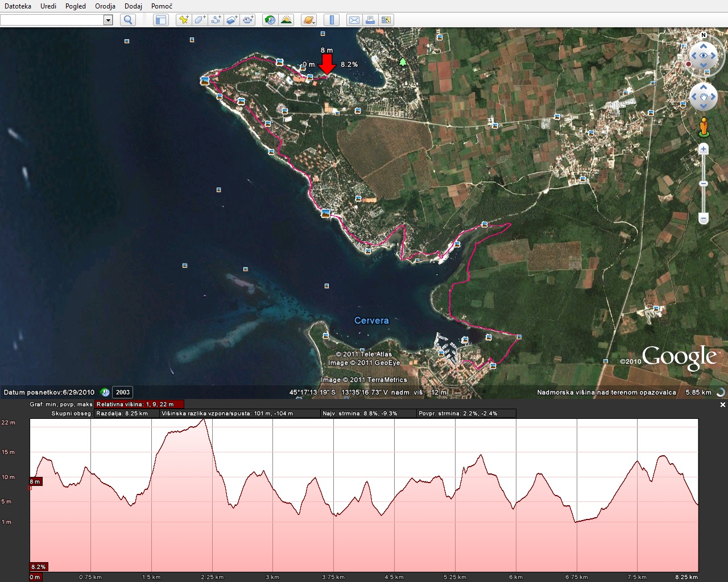This screenshot has height=582, width=728.
Task: Click the Cervera place label on map
Action: (371, 321)
